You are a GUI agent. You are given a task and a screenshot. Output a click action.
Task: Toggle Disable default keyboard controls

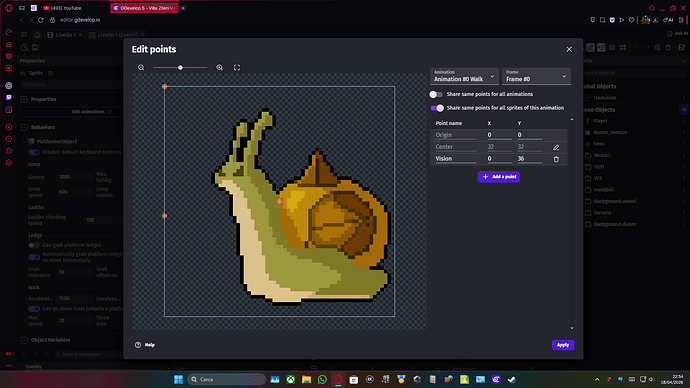[34, 152]
